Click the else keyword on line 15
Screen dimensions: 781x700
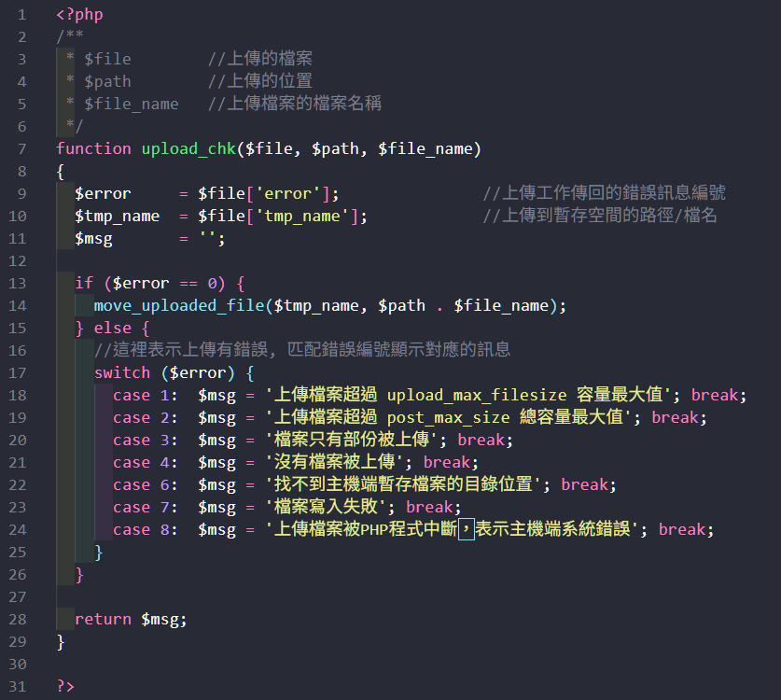point(112,328)
